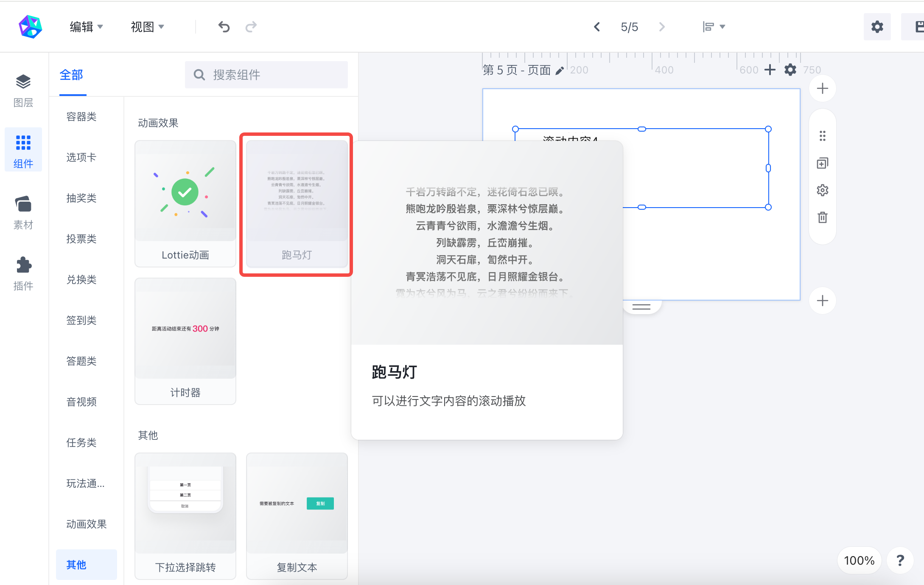The height and width of the screenshot is (585, 924).
Task: Open the 图层 layers panel
Action: coord(23,90)
